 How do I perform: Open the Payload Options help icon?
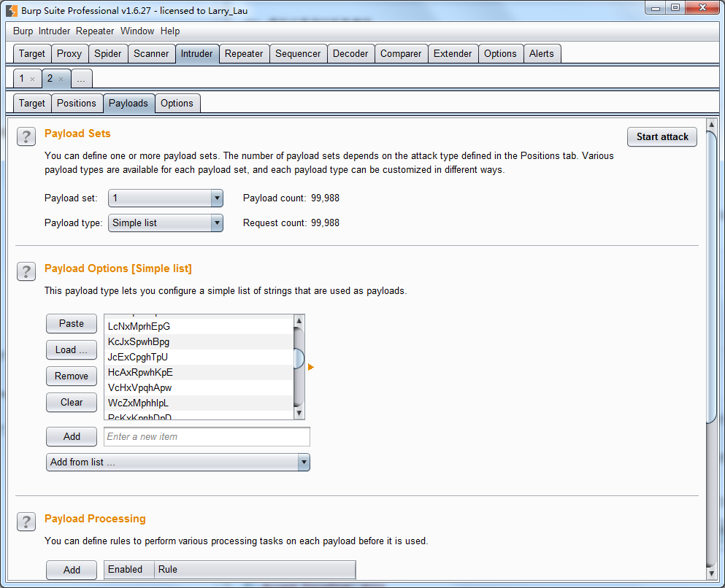tap(26, 271)
